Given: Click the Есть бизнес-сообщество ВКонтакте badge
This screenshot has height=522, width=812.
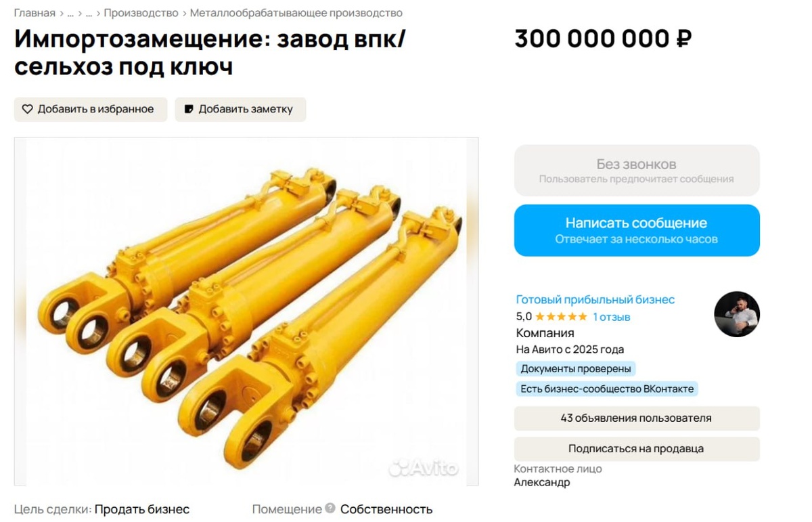Looking at the screenshot, I should click(607, 389).
